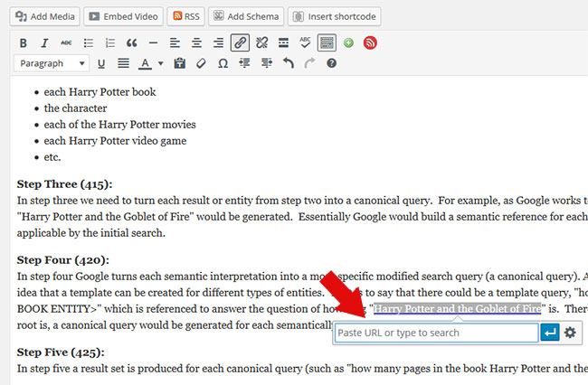Justify the text alignment
Viewport: 588px width, 385px height.
(x=123, y=63)
